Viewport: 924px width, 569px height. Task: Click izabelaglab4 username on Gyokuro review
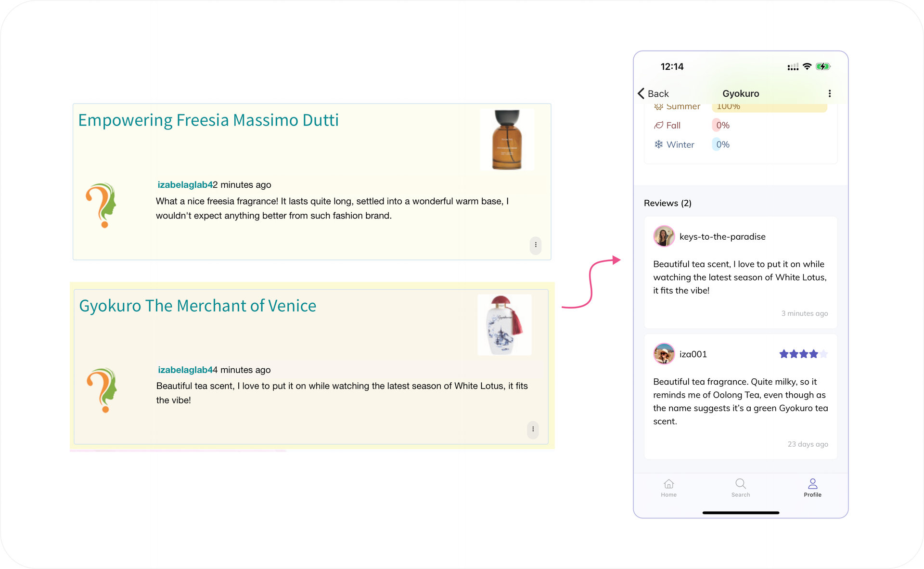pos(185,370)
